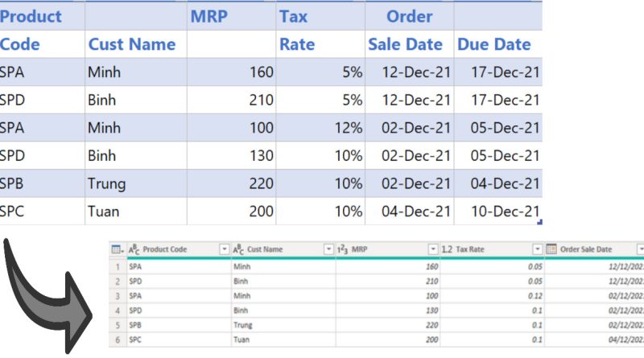644x358 pixels.
Task: Click the ABC text type icon for Cust Name
Action: coord(238,249)
